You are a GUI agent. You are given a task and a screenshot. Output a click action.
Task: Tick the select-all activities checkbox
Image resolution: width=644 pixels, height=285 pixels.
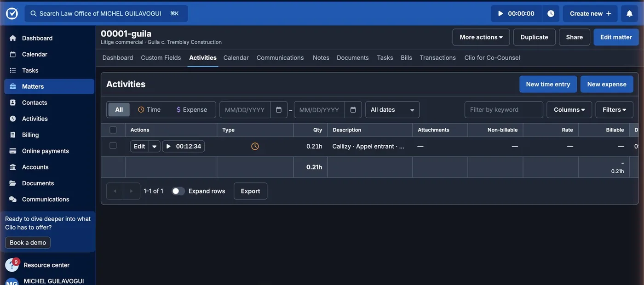coord(113,130)
